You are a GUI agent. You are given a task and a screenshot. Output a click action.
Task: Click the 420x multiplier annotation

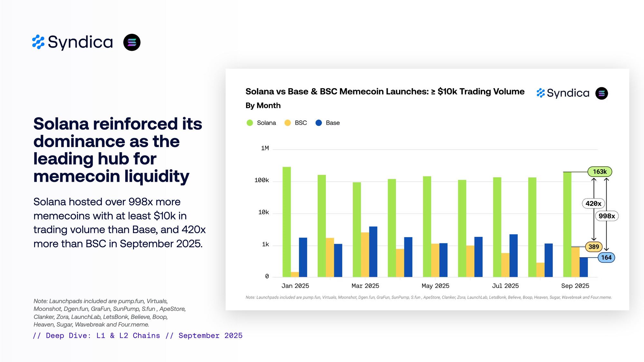(593, 203)
